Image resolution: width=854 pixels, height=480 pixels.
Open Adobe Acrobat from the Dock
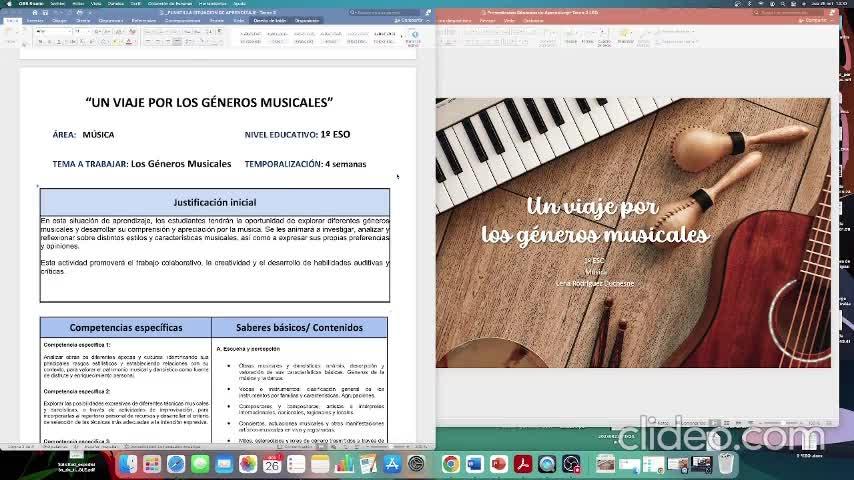(x=523, y=464)
